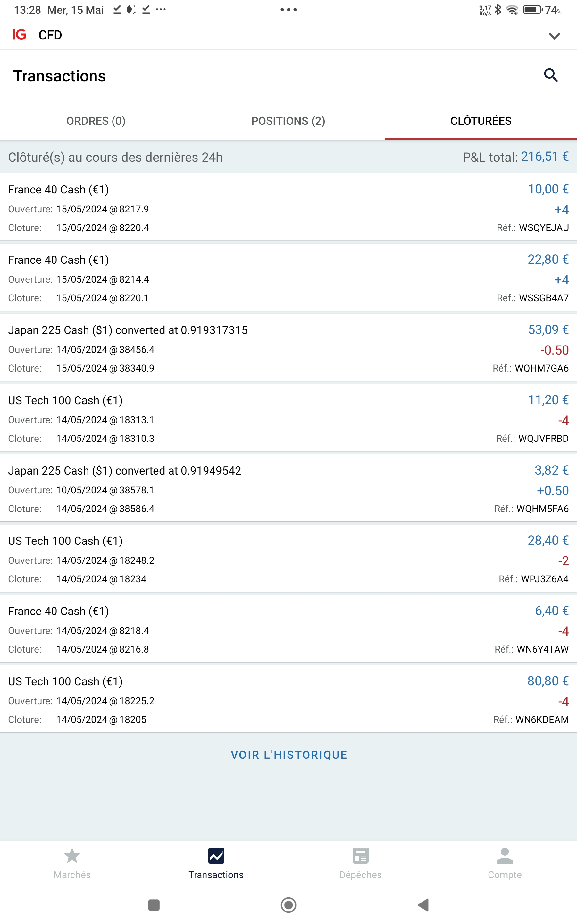Tap the Transactions chart icon
Screen dimensions: 577x924
tap(216, 856)
